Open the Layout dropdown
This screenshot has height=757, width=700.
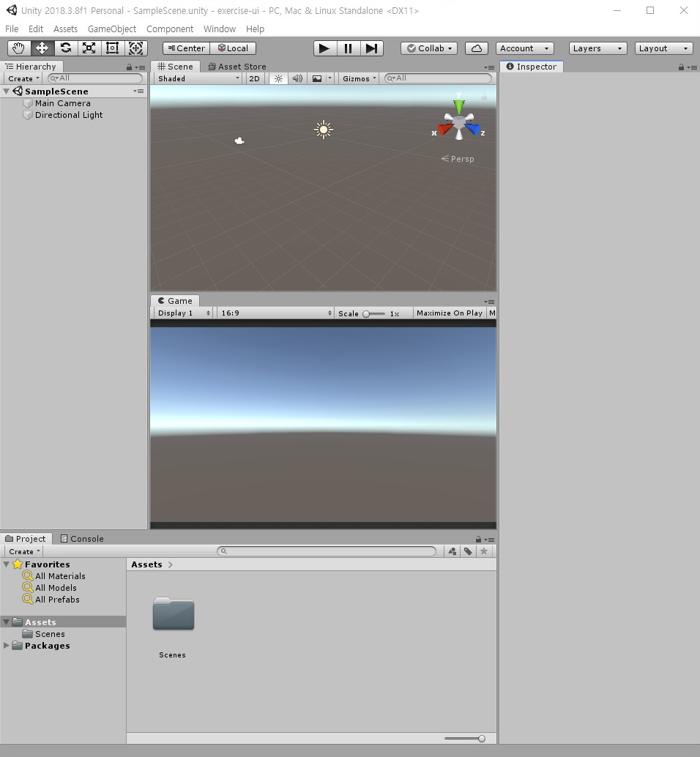(x=664, y=48)
